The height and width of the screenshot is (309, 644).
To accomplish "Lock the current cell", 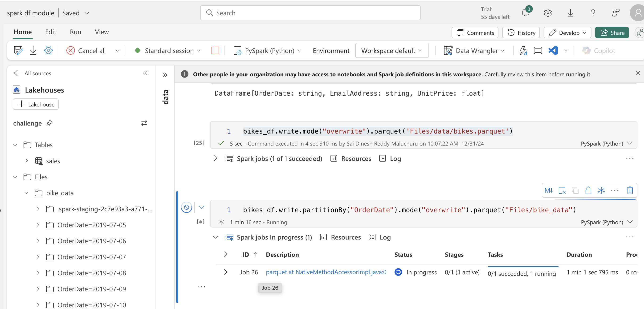I will [x=588, y=191].
